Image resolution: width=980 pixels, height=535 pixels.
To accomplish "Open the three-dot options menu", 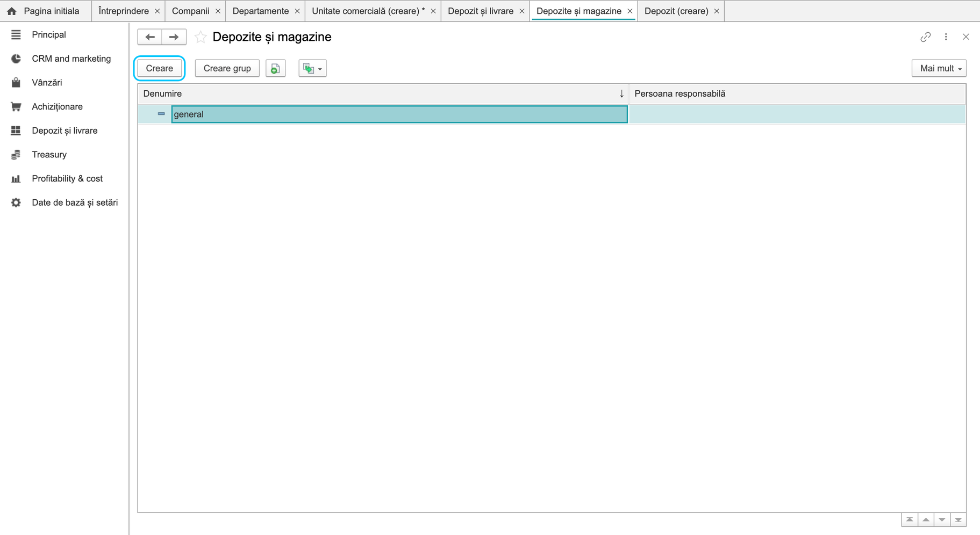I will click(x=946, y=37).
